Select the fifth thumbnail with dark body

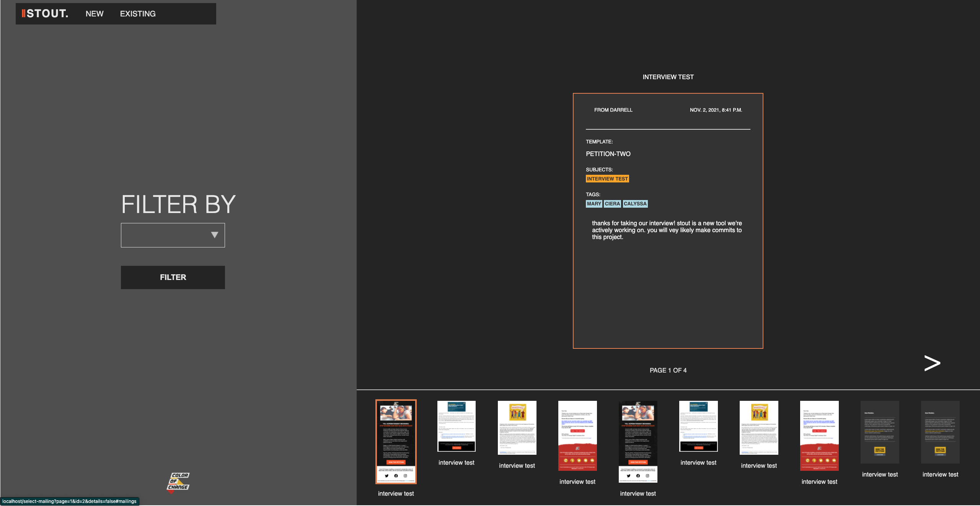[x=638, y=441]
